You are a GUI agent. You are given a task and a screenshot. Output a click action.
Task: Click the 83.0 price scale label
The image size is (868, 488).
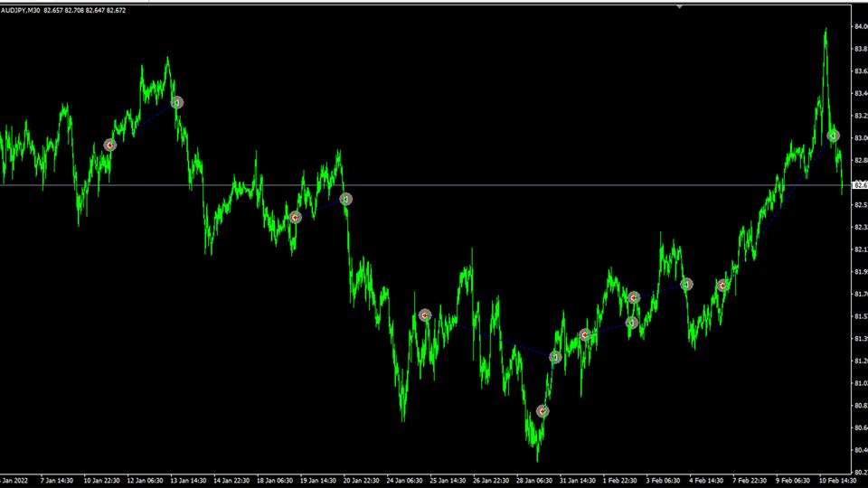(x=861, y=137)
